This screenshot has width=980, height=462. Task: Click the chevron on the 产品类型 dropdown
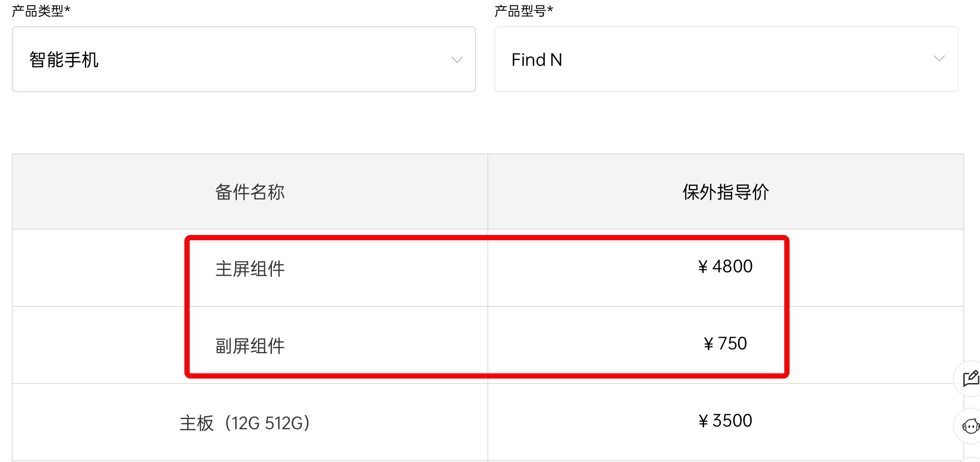point(457,60)
